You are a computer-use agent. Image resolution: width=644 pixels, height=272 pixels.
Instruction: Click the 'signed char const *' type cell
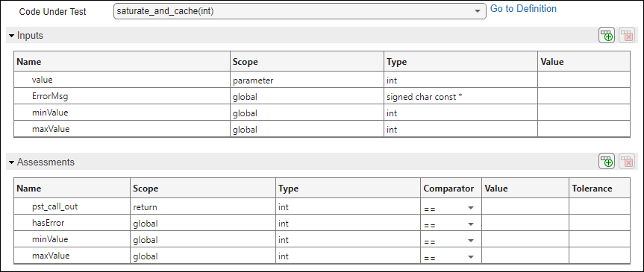(460, 97)
